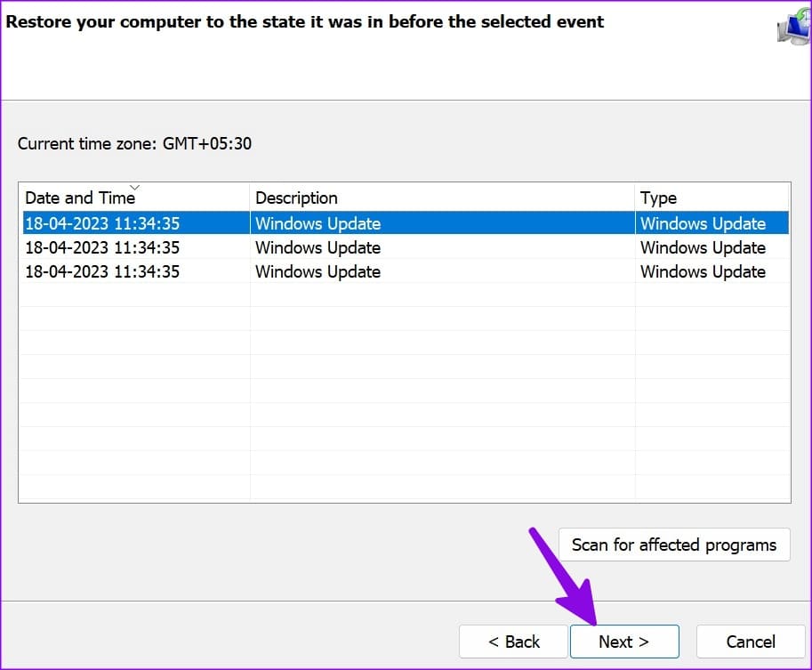The height and width of the screenshot is (670, 812).
Task: Click the Next button
Action: pyautogui.click(x=624, y=642)
